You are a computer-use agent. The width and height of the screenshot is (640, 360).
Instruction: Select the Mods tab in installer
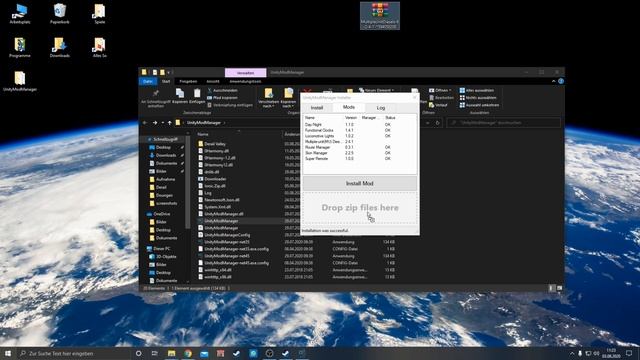(x=349, y=107)
